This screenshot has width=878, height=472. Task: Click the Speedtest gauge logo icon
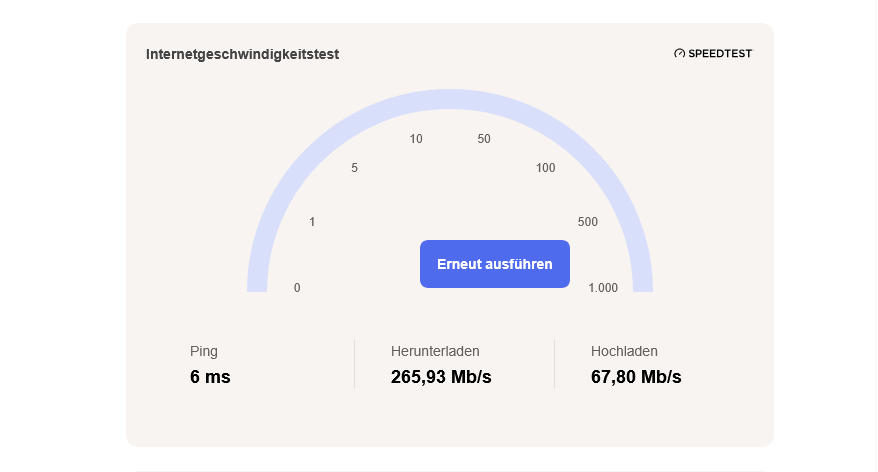coord(679,54)
